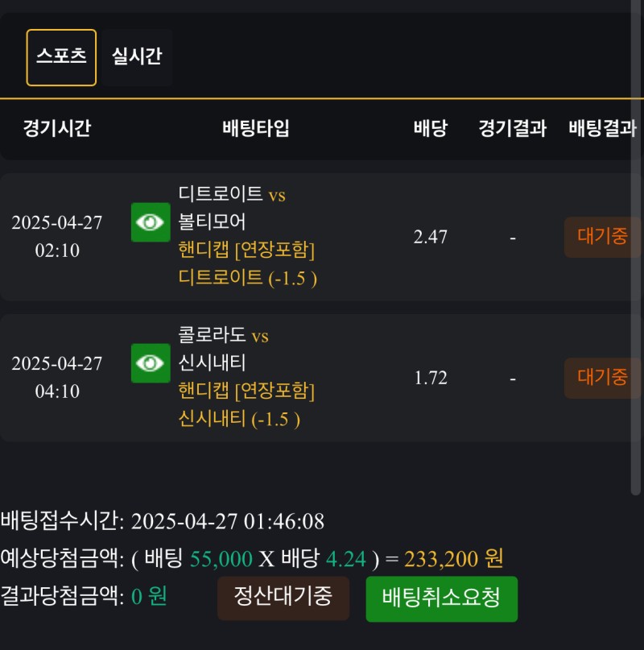Click the 2.47 odds value
The image size is (644, 650).
[430, 237]
